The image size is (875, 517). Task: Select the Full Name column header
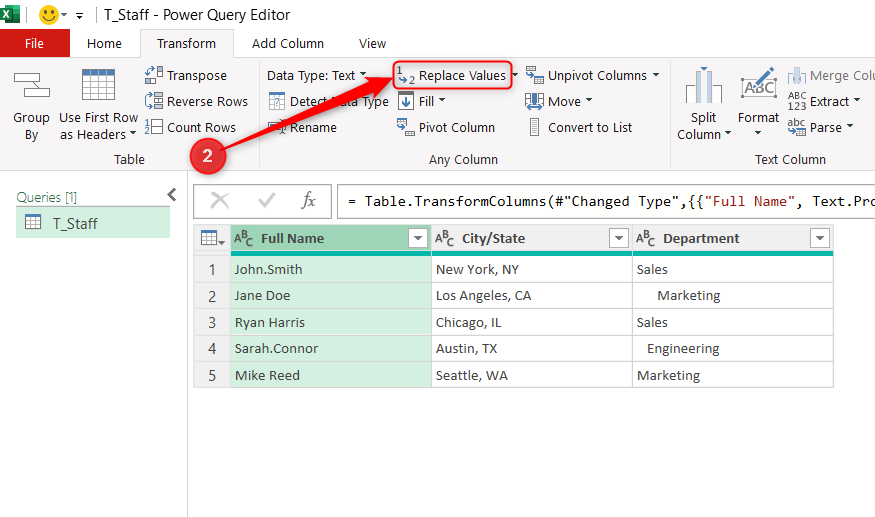330,238
